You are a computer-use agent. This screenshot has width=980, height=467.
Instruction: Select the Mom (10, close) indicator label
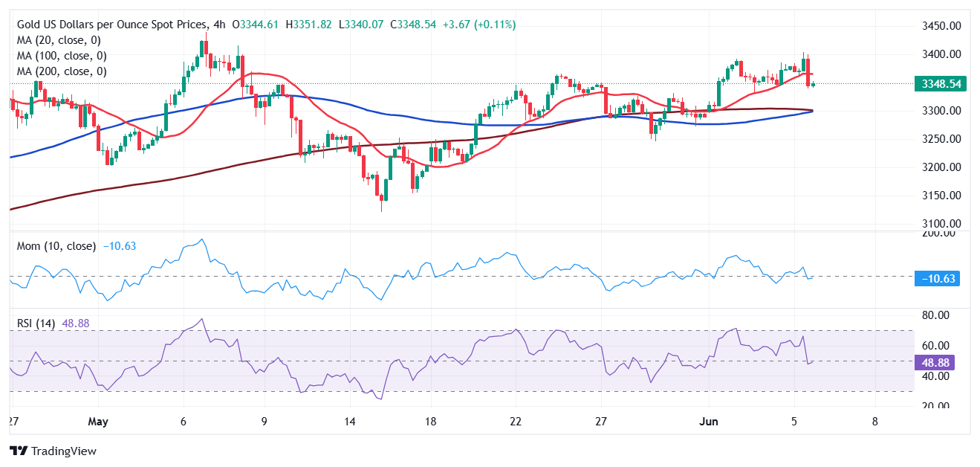[x=56, y=246]
